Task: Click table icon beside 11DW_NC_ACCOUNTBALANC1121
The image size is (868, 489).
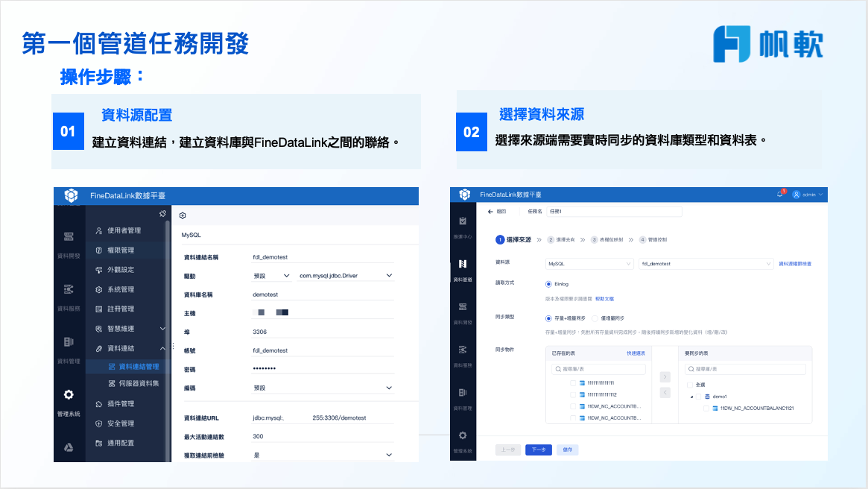Action: pyautogui.click(x=715, y=408)
